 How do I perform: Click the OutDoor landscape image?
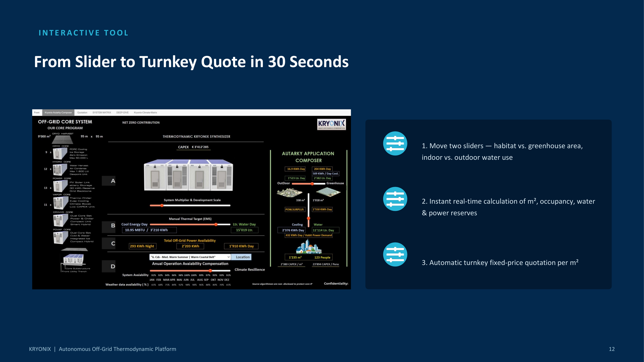(290, 193)
